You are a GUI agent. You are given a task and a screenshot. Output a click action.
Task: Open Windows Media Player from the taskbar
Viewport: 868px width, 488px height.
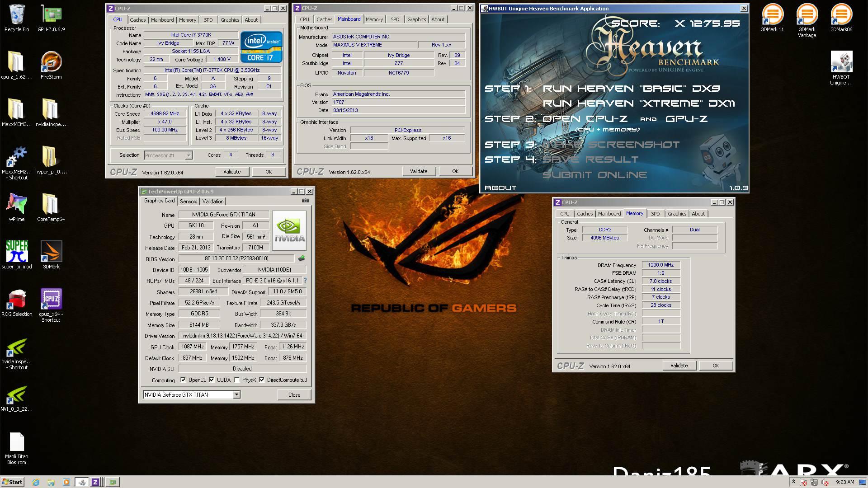click(x=66, y=482)
